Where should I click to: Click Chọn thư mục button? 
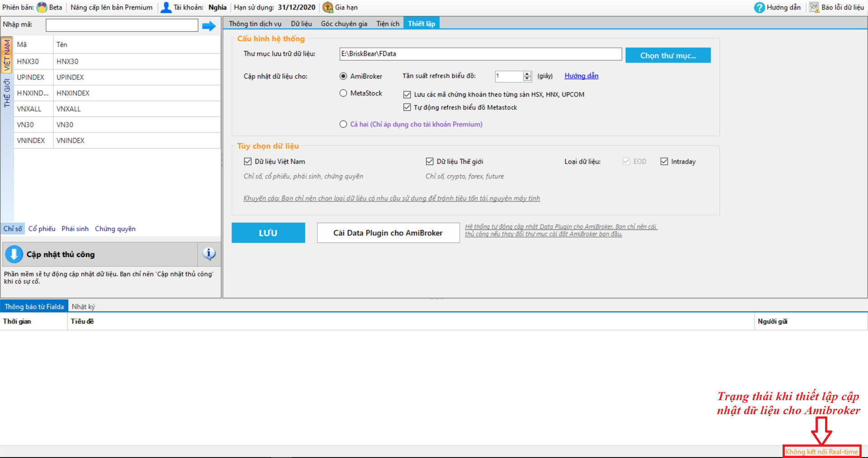point(668,56)
